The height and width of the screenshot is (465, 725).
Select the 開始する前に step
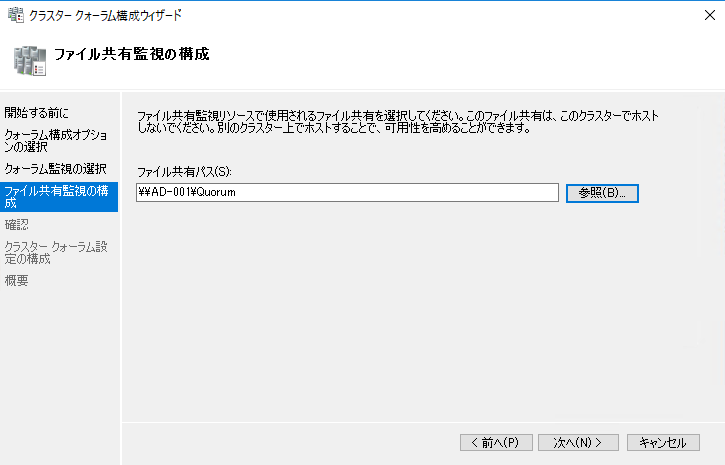(37, 112)
